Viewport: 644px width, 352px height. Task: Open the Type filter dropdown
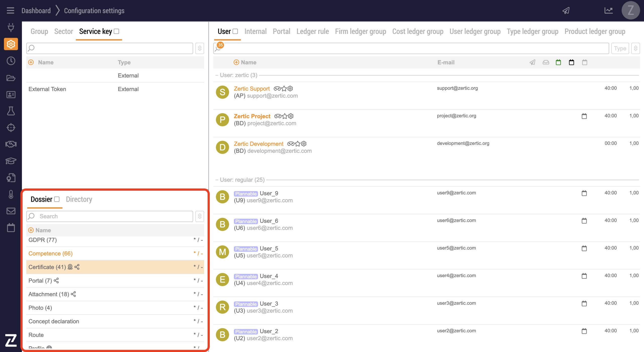(x=620, y=48)
